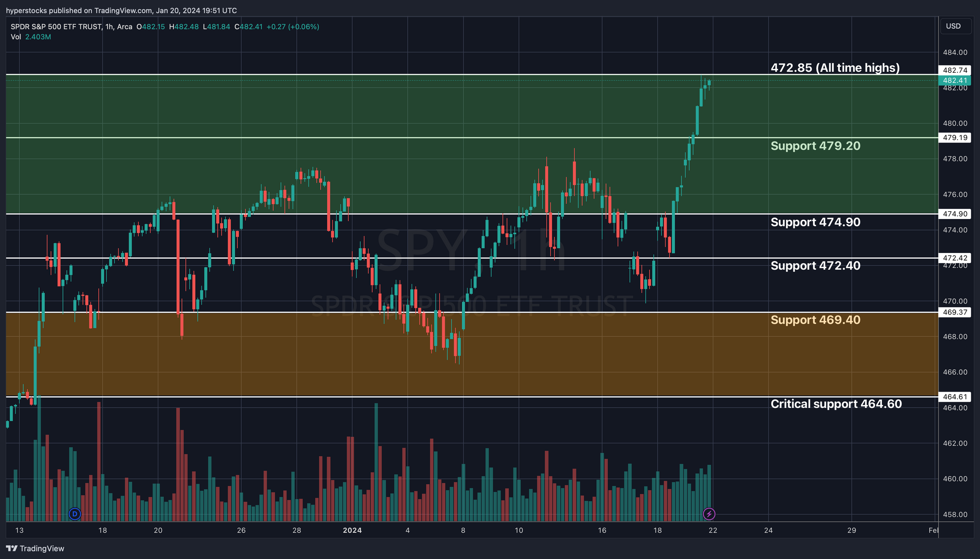Viewport: 980px width, 559px height.
Task: Click the close value C482.41 in header
Action: tap(248, 27)
